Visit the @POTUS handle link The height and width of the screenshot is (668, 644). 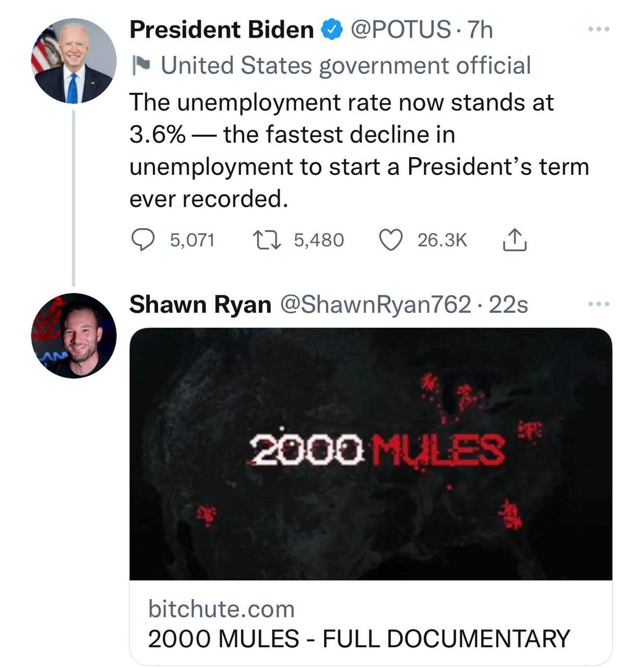[400, 29]
